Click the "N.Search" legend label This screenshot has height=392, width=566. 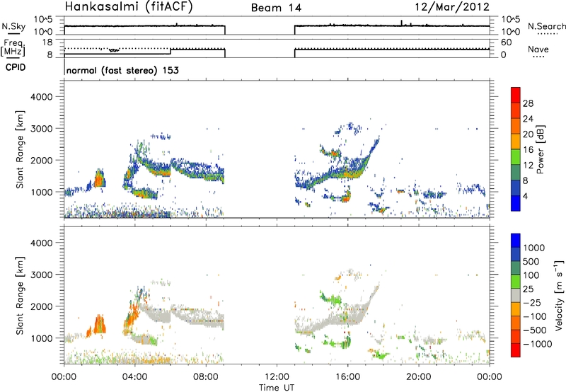coord(546,26)
